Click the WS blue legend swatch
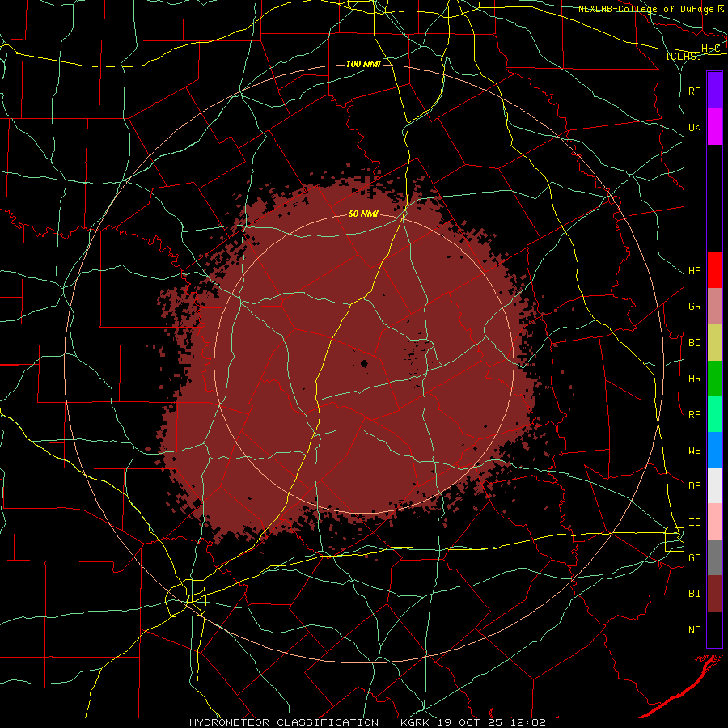This screenshot has width=728, height=728. (714, 450)
